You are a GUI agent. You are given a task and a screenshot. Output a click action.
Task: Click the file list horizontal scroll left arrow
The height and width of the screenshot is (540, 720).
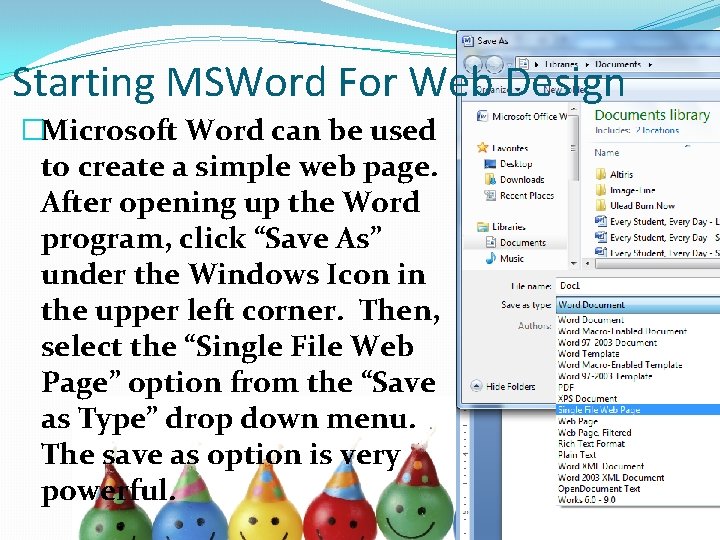pyautogui.click(x=587, y=264)
